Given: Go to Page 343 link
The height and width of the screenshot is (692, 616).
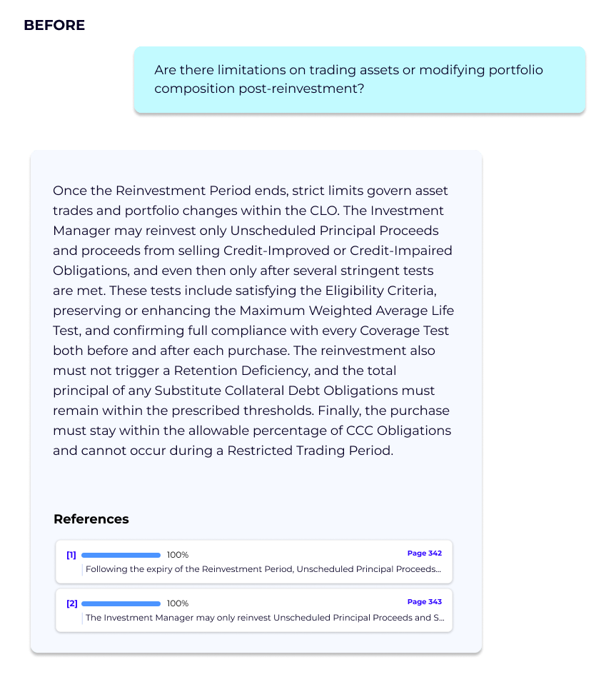Looking at the screenshot, I should (x=425, y=601).
